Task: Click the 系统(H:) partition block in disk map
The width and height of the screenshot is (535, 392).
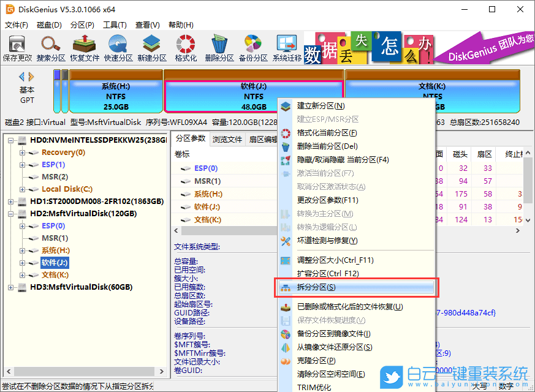Action: coord(116,96)
